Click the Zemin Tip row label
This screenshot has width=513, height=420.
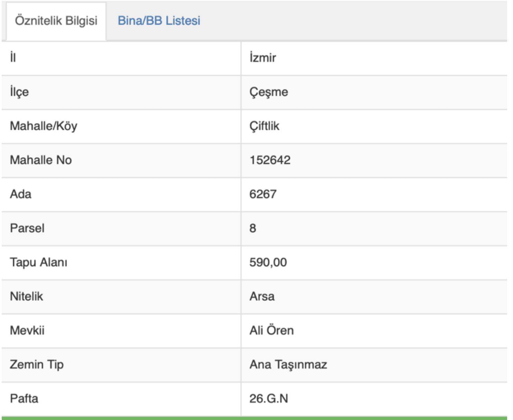[37, 365]
